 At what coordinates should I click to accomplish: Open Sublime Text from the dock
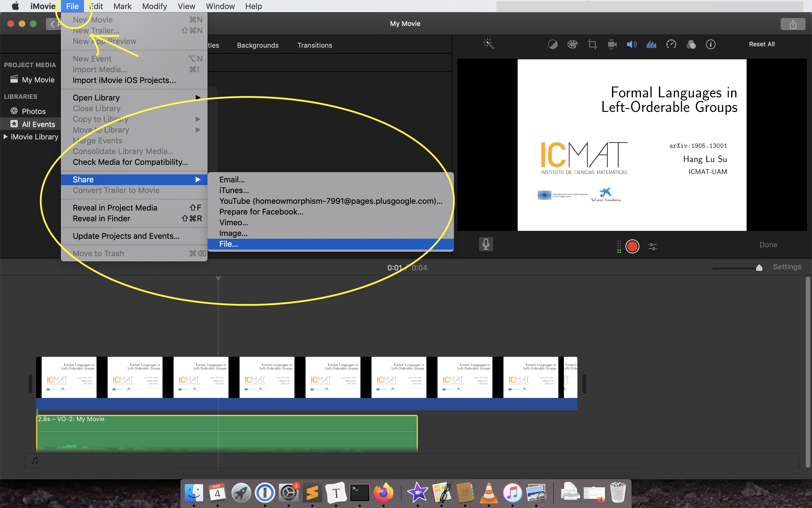click(x=312, y=492)
